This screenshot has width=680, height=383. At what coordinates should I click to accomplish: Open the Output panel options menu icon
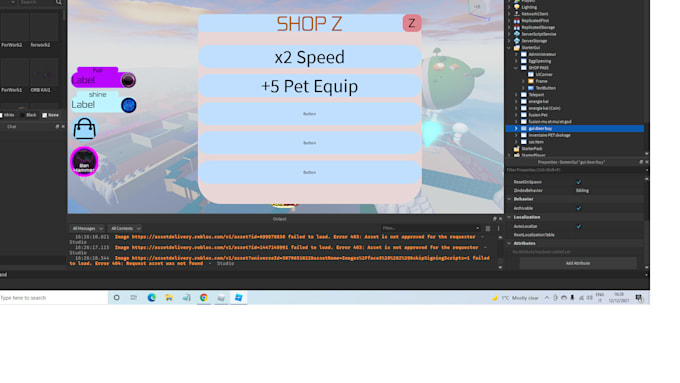tap(498, 228)
